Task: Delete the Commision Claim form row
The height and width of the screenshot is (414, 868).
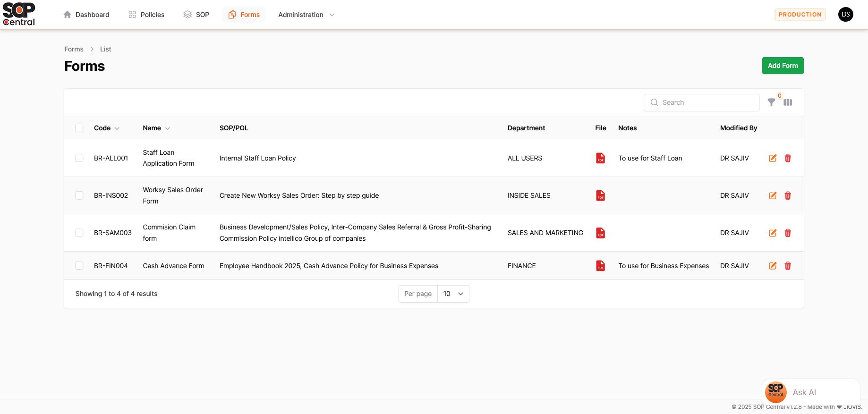Action: [788, 233]
